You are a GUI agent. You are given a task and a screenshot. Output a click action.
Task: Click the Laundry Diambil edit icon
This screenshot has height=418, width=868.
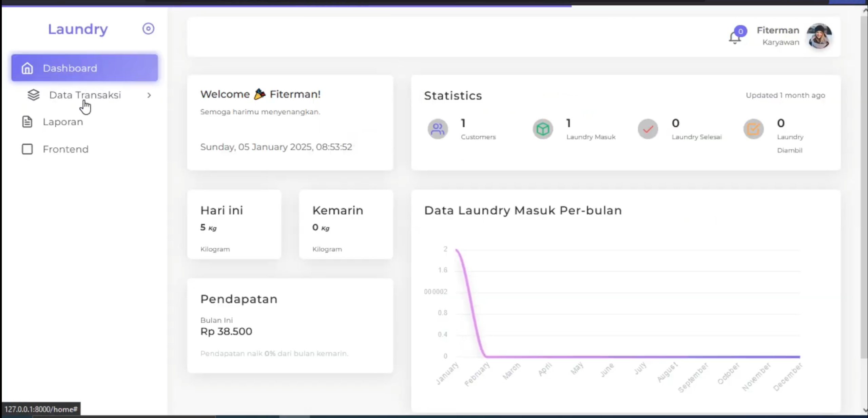point(753,129)
